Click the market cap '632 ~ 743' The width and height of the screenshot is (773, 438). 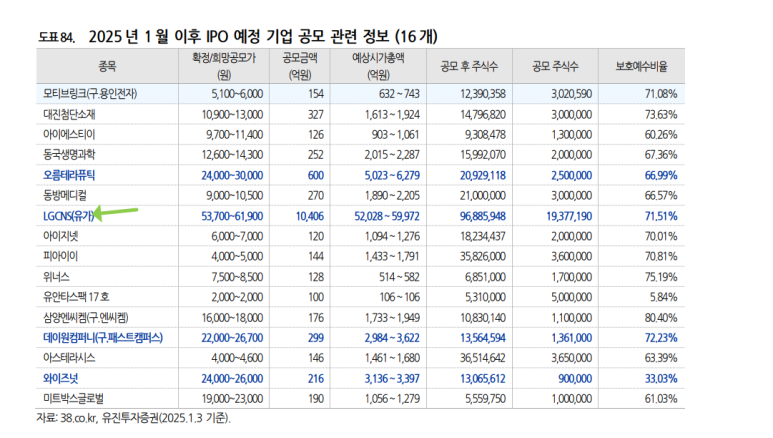coord(399,94)
